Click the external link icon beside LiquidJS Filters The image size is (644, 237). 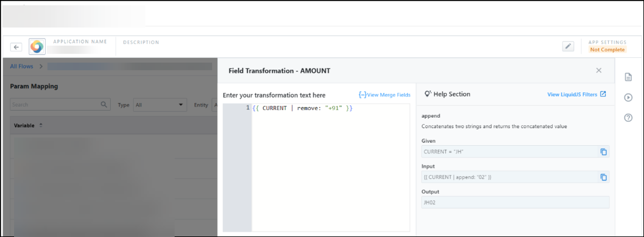(x=603, y=94)
